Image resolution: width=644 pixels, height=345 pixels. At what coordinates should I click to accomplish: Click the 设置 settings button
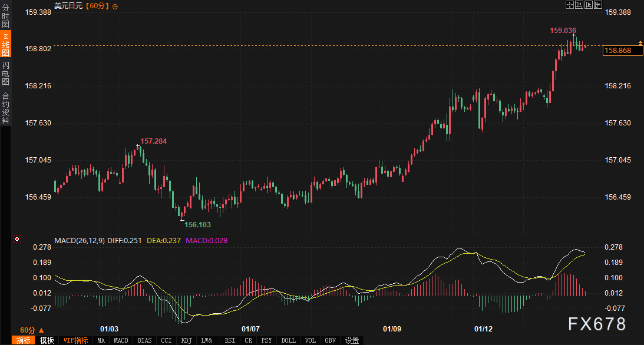[x=352, y=340]
